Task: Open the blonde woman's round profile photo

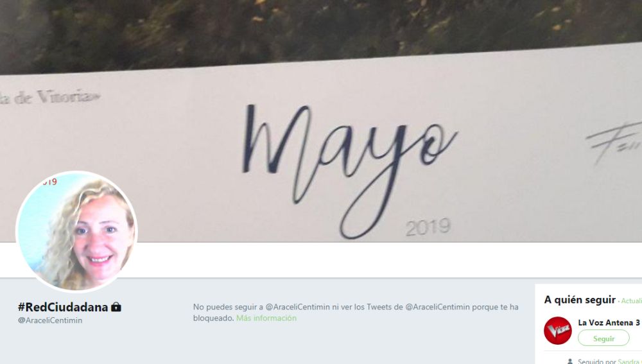Action: click(76, 232)
